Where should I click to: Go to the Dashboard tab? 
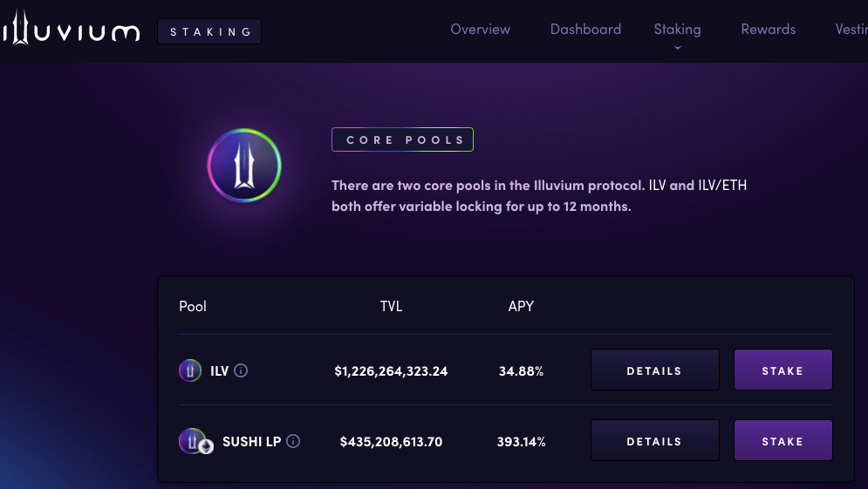585,30
